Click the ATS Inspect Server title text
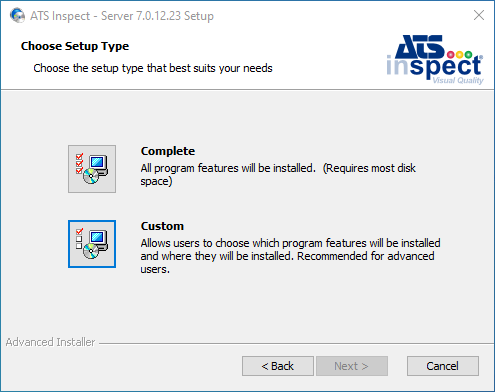495x392 pixels. (122, 16)
